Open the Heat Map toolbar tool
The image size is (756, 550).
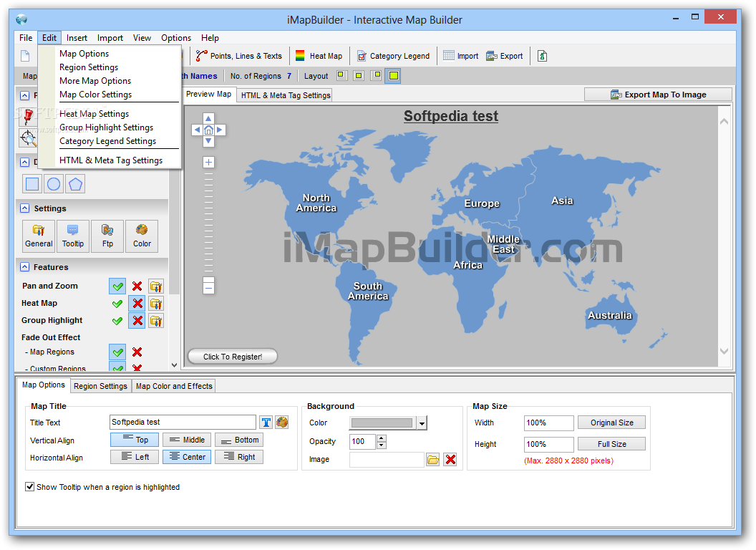pos(319,56)
